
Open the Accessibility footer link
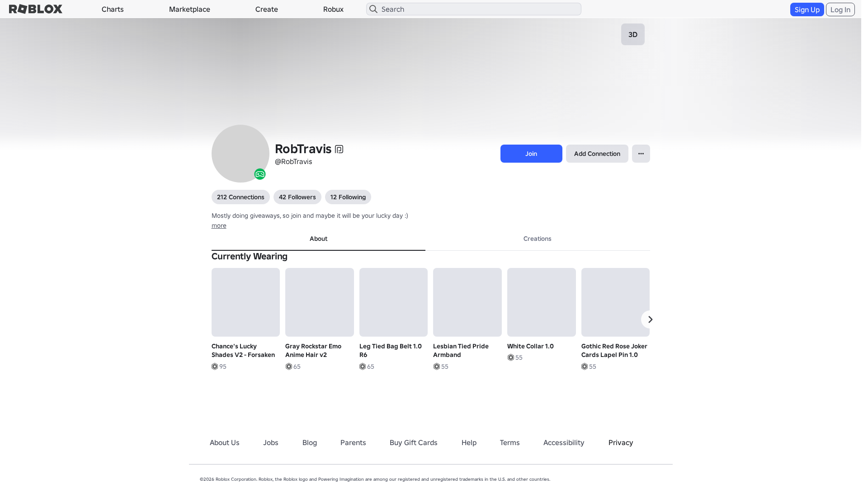564,443
